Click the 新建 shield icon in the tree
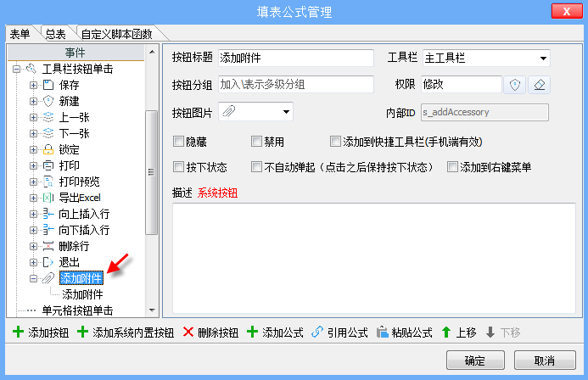The height and width of the screenshot is (380, 588). point(48,101)
